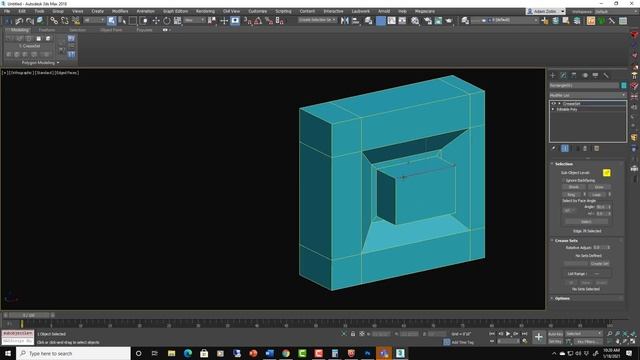This screenshot has width=640, height=360.
Task: Open the Rendering menu
Action: tap(205, 11)
